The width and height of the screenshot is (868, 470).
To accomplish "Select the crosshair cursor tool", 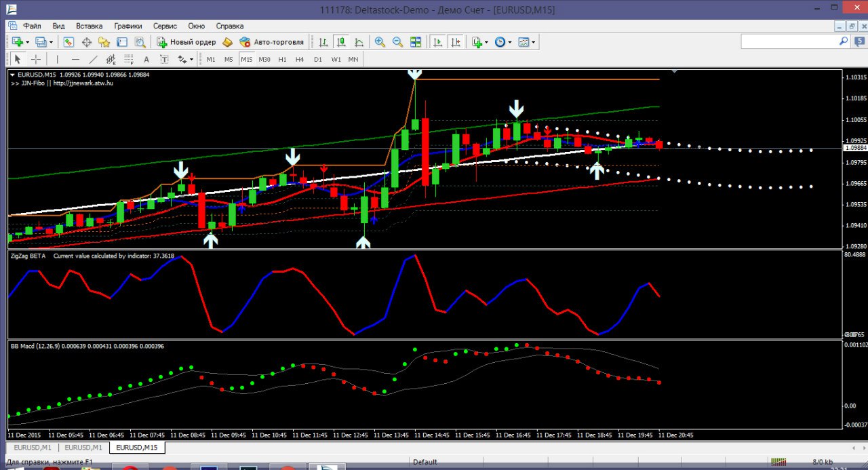I will coord(36,59).
